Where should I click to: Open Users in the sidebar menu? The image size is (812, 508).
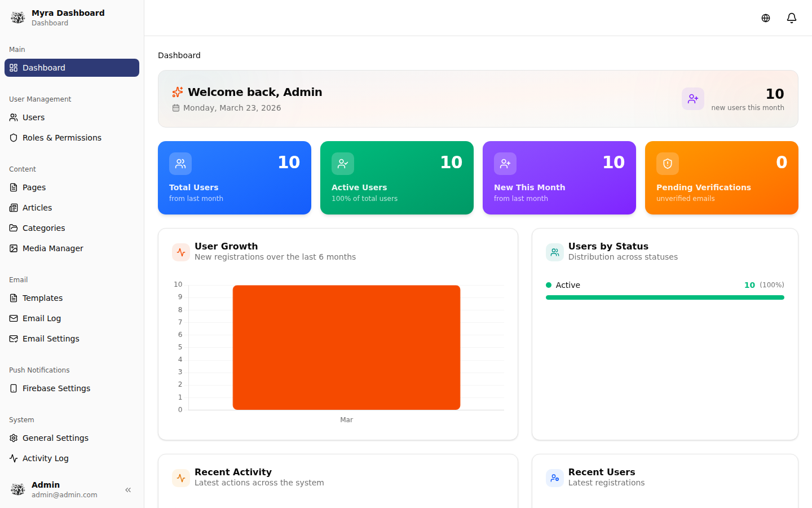(72, 117)
